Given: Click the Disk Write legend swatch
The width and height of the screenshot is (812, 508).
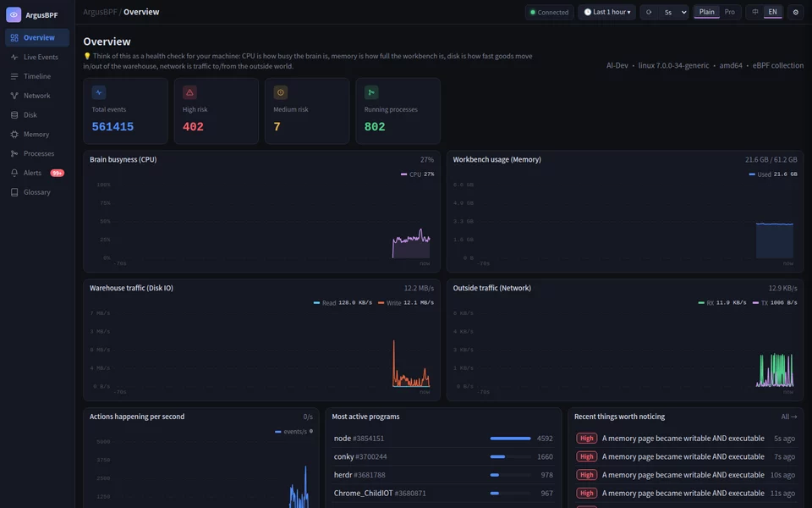Looking at the screenshot, I should pyautogui.click(x=381, y=303).
